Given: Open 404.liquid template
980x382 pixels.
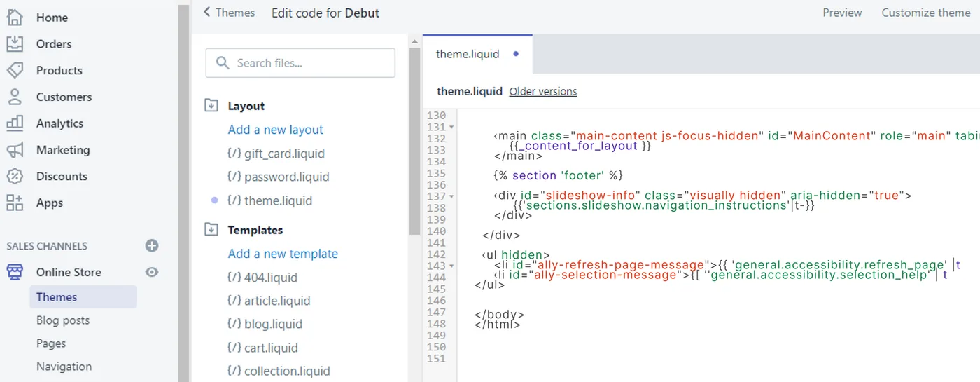Looking at the screenshot, I should coord(271,277).
